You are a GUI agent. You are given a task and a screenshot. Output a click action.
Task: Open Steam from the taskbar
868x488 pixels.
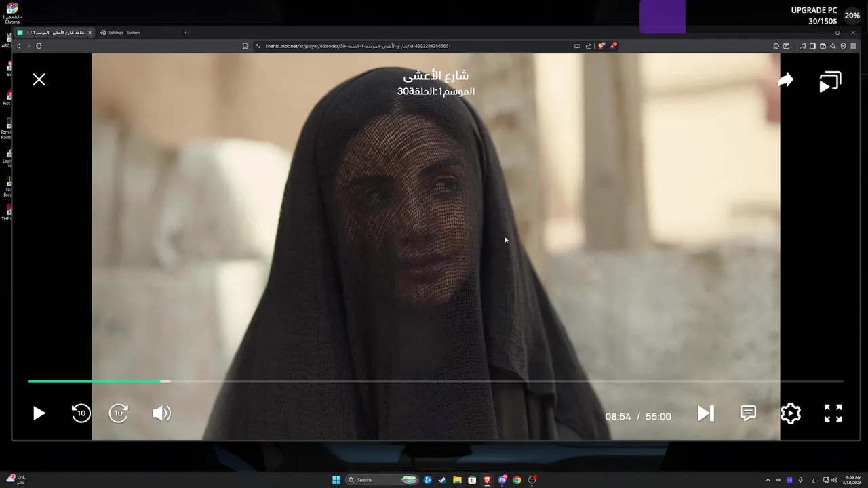click(x=442, y=480)
